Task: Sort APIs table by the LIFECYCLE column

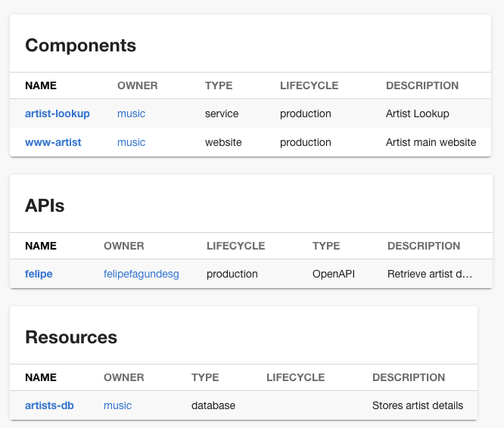Action: (235, 246)
